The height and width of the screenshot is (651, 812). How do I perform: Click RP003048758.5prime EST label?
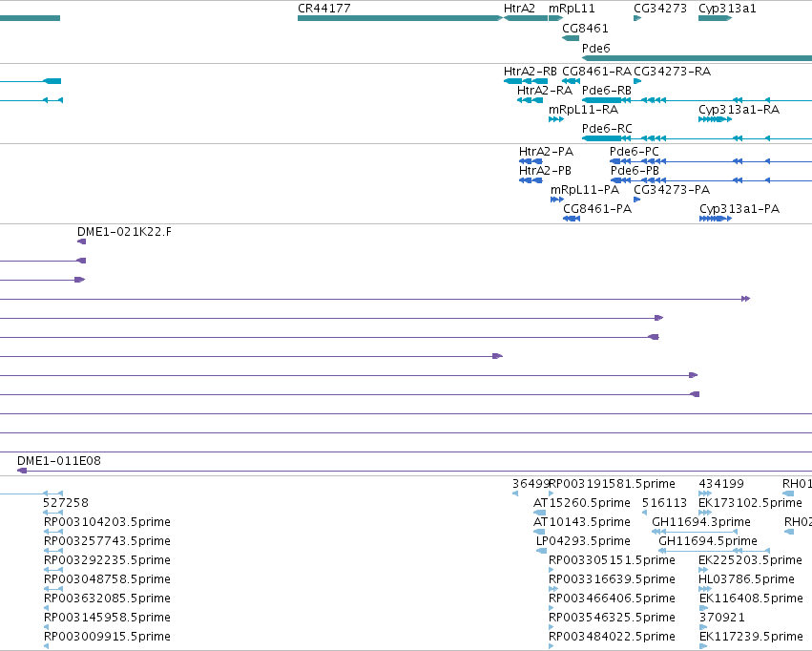click(x=107, y=579)
